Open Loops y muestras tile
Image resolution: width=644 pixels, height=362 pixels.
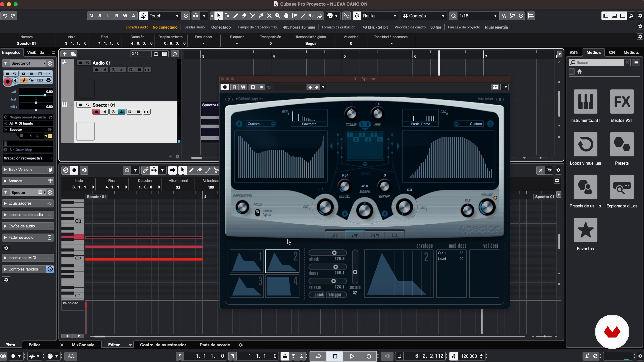tap(585, 144)
